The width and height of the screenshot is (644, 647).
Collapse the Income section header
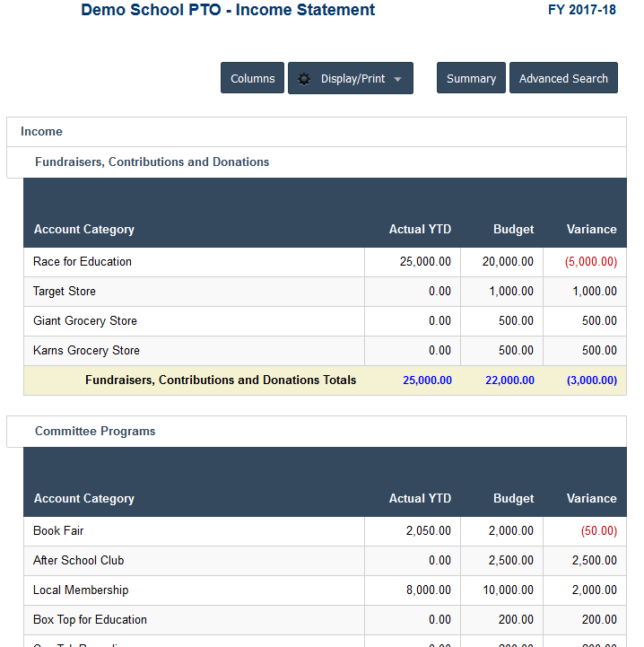click(x=317, y=132)
